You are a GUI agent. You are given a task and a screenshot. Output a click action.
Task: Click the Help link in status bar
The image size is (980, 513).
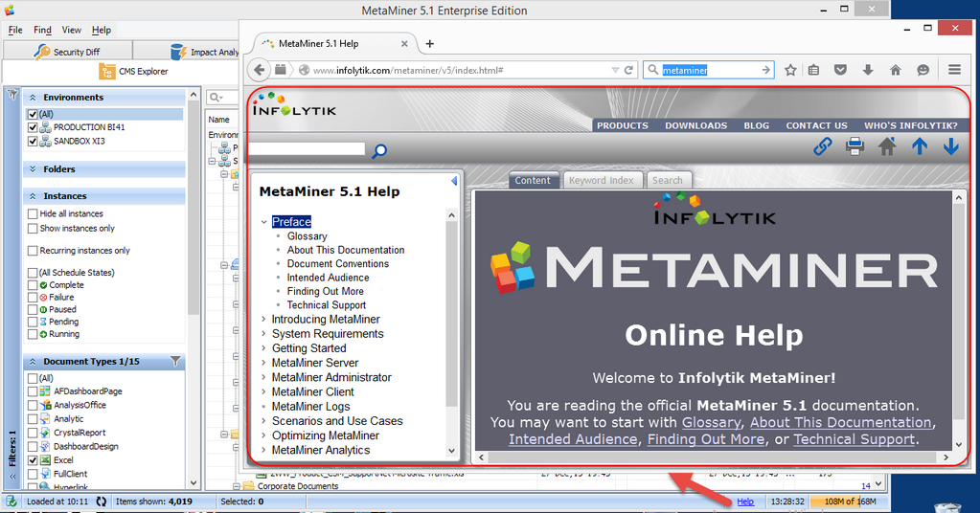tap(745, 502)
